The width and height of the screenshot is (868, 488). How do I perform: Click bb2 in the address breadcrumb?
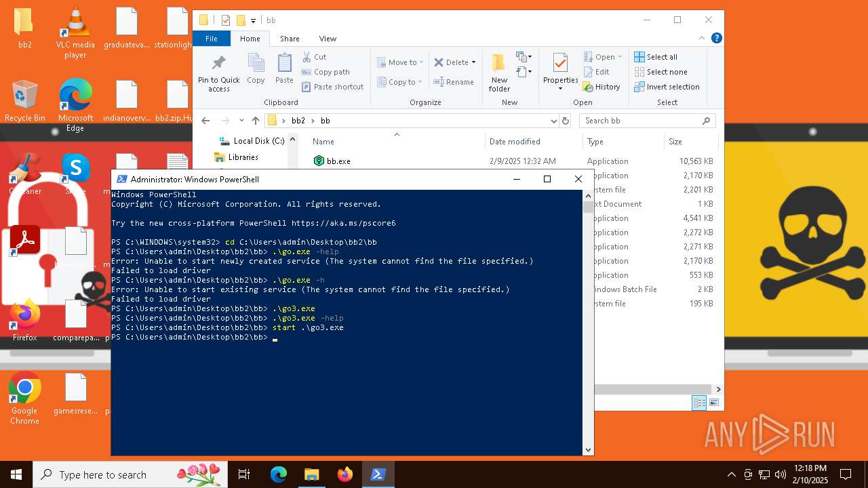pos(298,121)
